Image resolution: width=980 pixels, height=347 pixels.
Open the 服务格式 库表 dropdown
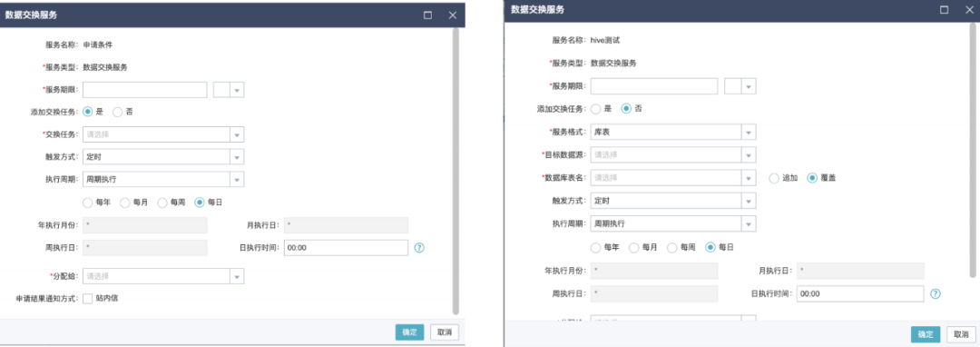673,132
